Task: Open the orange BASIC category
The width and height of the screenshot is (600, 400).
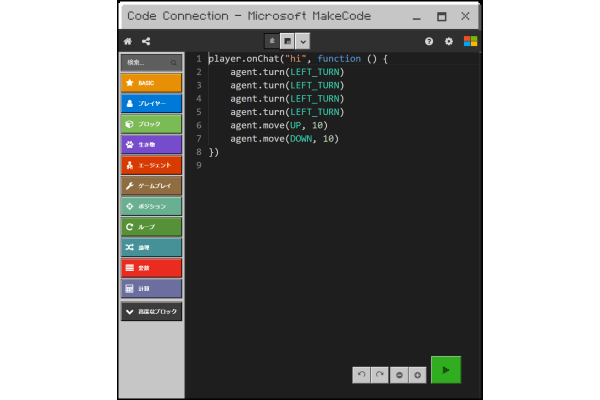Action: [x=150, y=82]
